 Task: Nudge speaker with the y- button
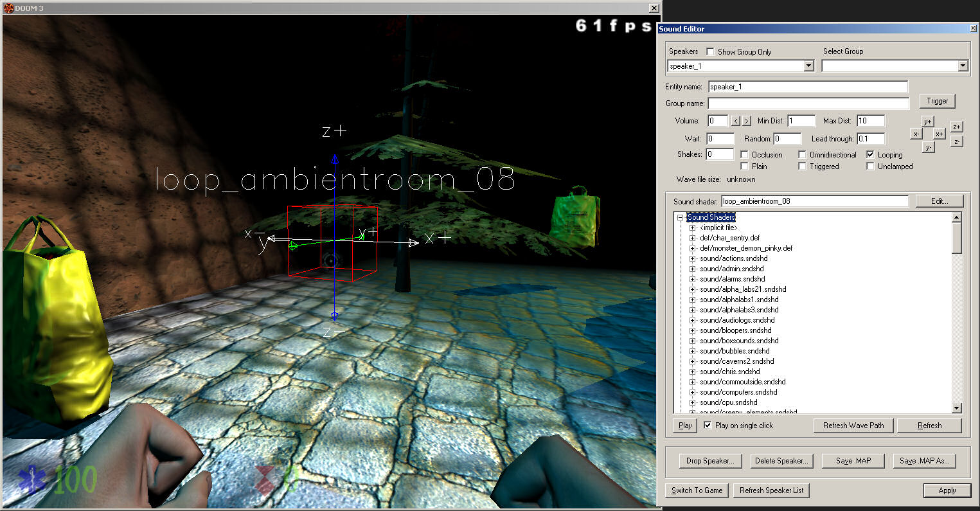point(927,147)
